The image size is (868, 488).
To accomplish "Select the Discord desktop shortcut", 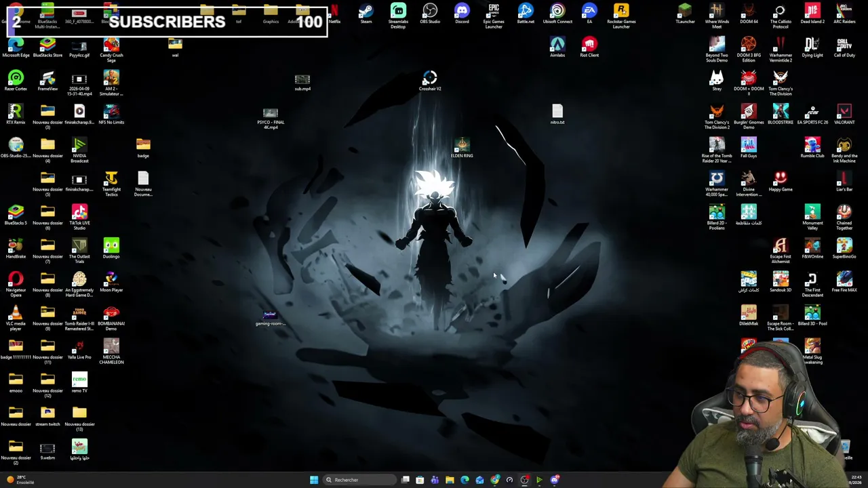I will [x=462, y=14].
